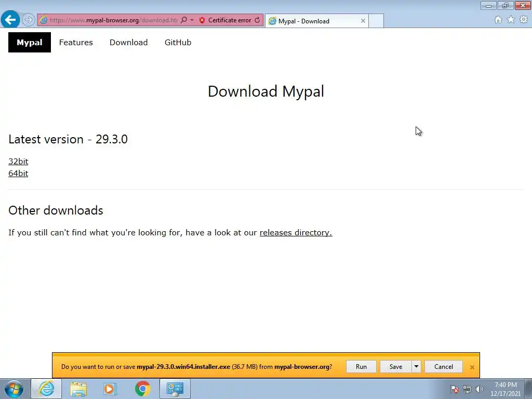The width and height of the screenshot is (532, 399).
Task: Click the Other downloads heading
Action: [x=56, y=210]
